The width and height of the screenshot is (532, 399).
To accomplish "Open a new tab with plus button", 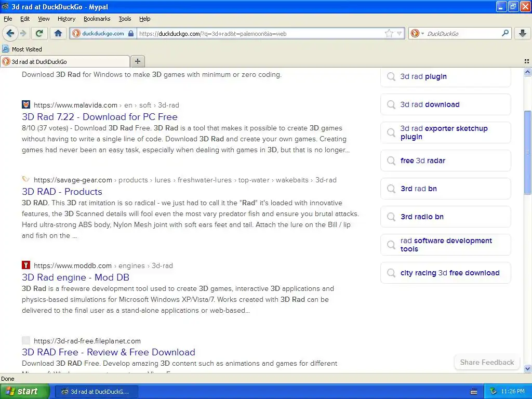I will tap(137, 61).
